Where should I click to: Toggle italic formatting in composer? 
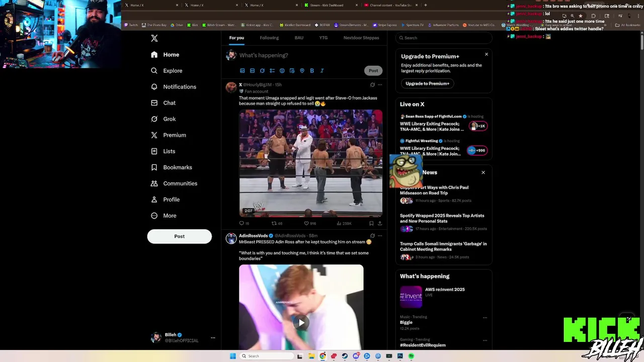tap(322, 71)
